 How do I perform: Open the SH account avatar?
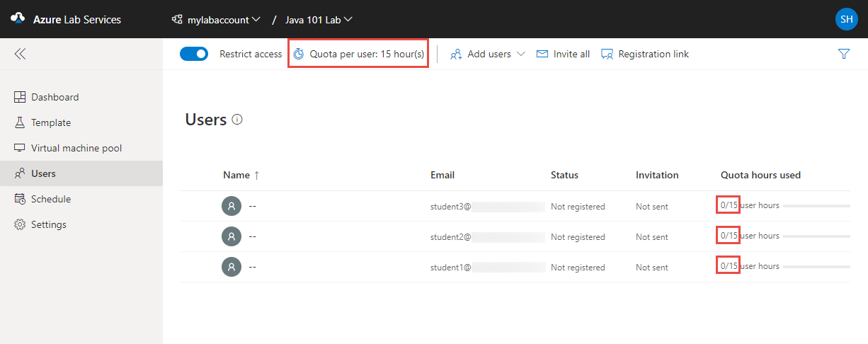tap(846, 19)
